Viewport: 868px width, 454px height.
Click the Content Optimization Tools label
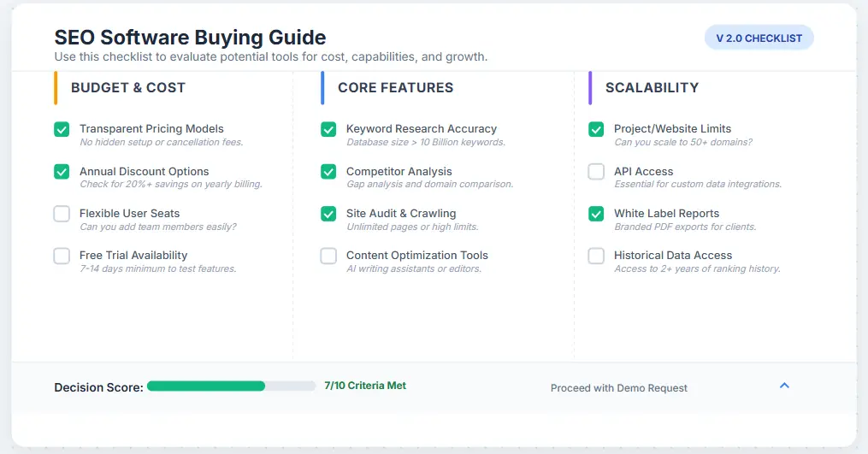416,256
